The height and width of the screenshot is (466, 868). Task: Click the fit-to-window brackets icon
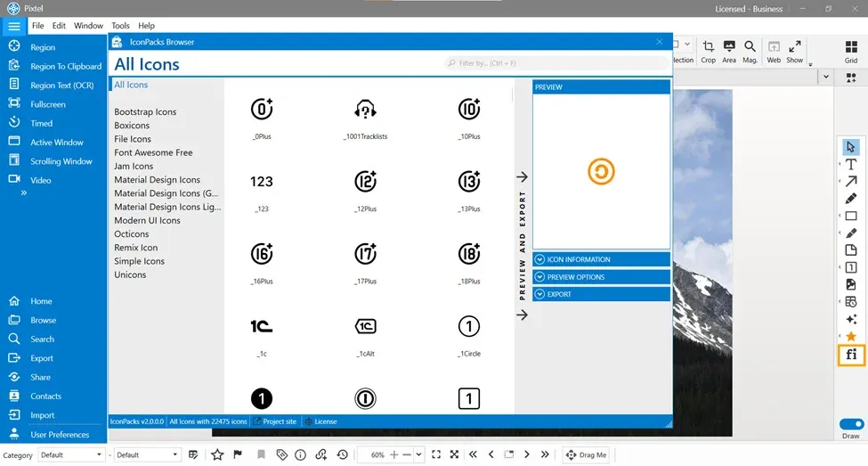(436, 454)
